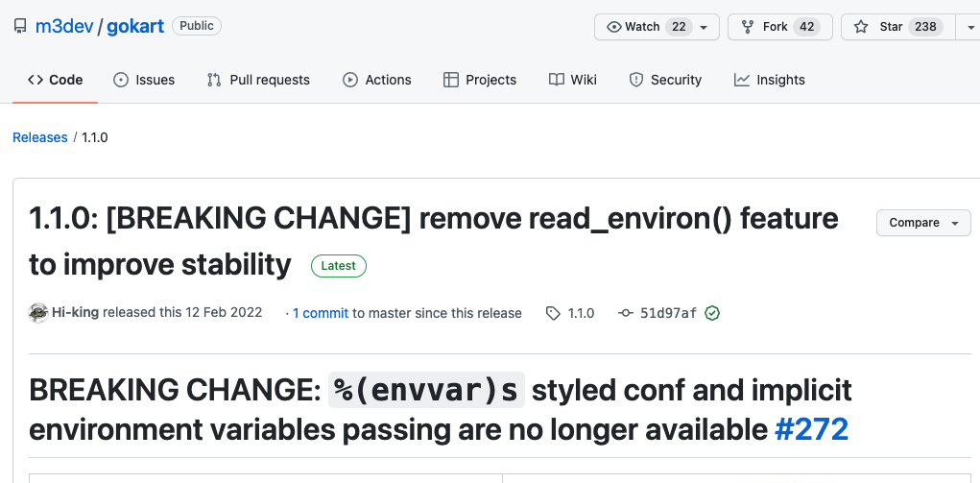Go to the Actions tab
This screenshot has width=980, height=483.
click(x=377, y=80)
